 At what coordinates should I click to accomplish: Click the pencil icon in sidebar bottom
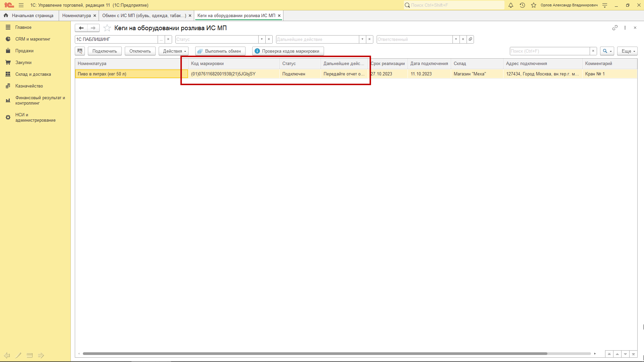[18, 355]
